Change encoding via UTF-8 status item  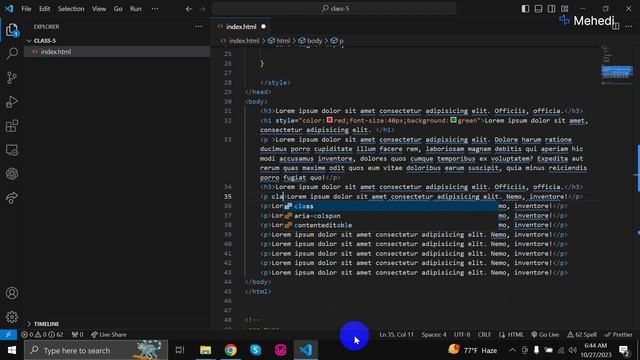pos(462,335)
